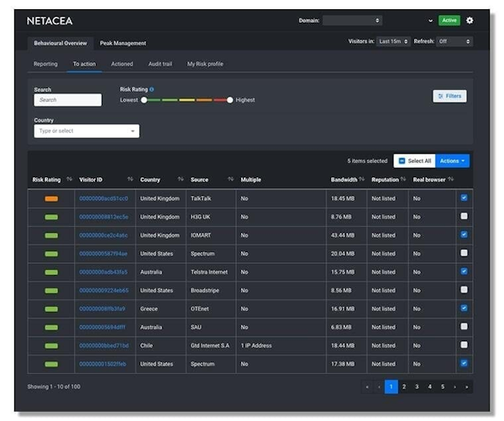
Task: Sort by Visitor ID column arrows
Action: (x=130, y=179)
